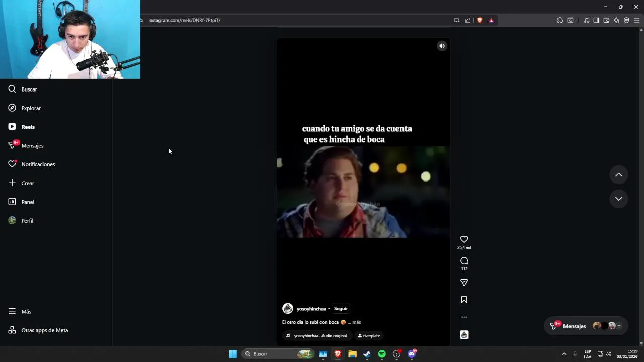The width and height of the screenshot is (644, 362).
Task: Expand the caption with the 'más' link
Action: (356, 322)
